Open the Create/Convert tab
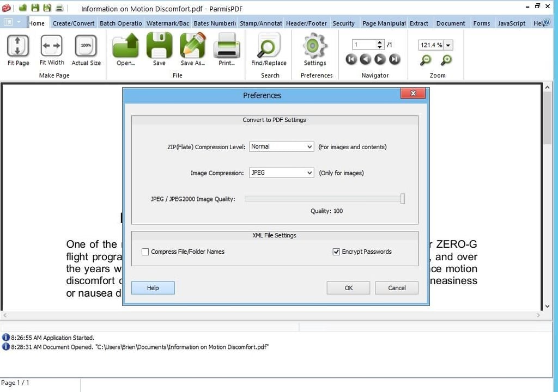Viewport: 558px width, 392px height. tap(74, 23)
